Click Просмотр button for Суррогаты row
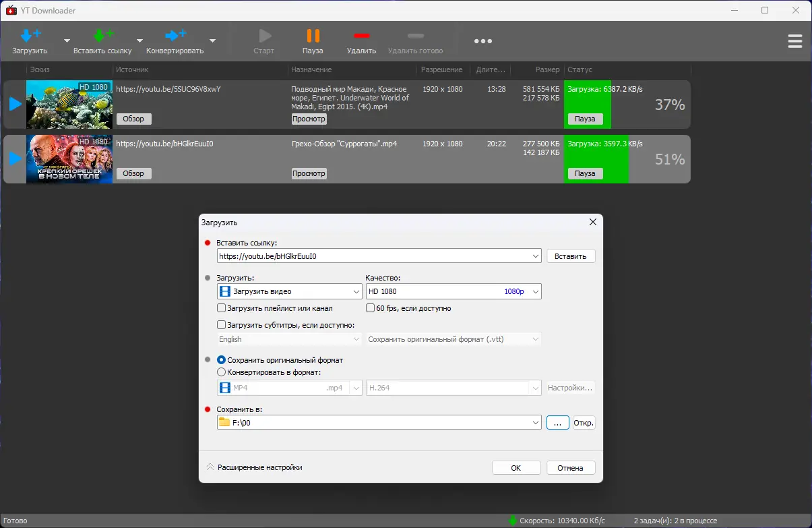The width and height of the screenshot is (812, 528). coord(309,173)
